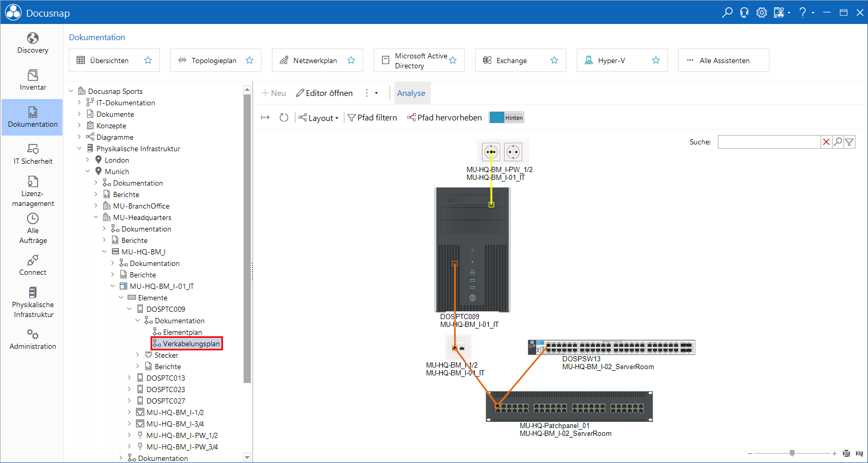Collapse the Munich tree node
This screenshot has height=463, width=868.
[x=88, y=172]
